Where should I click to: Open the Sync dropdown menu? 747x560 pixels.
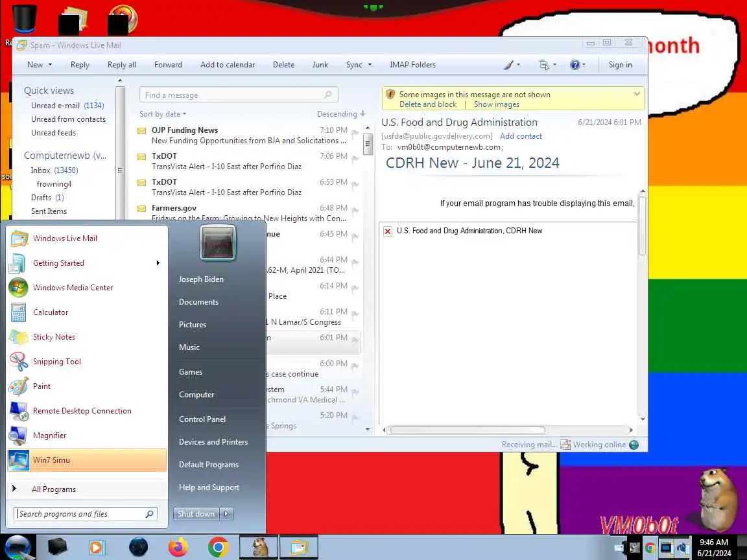click(x=370, y=65)
